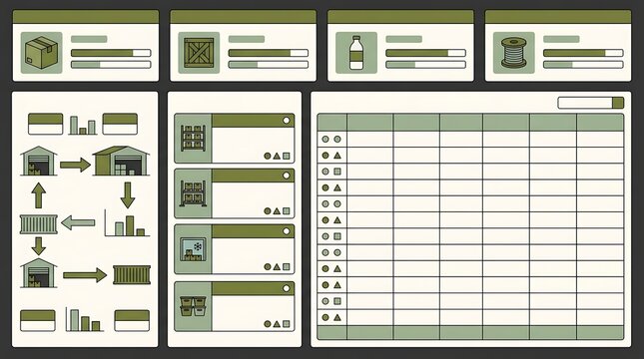Click the small down arrow below the light container

pyautogui.click(x=39, y=245)
